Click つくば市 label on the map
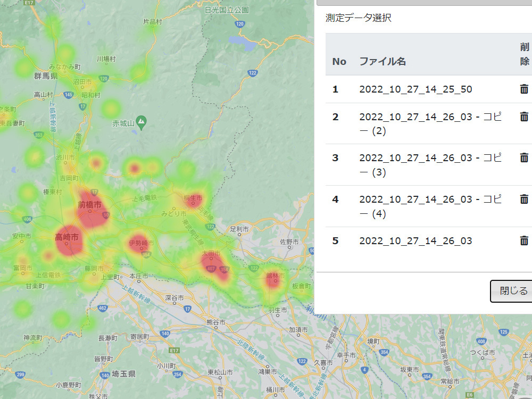The image size is (532, 399). (x=482, y=352)
